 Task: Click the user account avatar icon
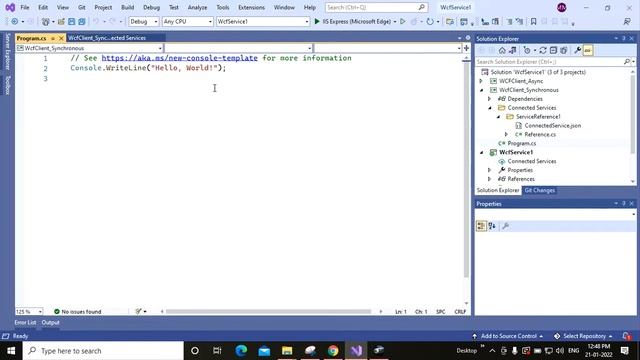562,7
